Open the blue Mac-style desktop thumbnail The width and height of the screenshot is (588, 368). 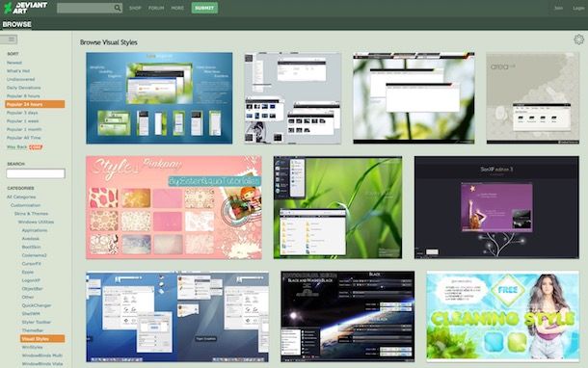point(177,317)
